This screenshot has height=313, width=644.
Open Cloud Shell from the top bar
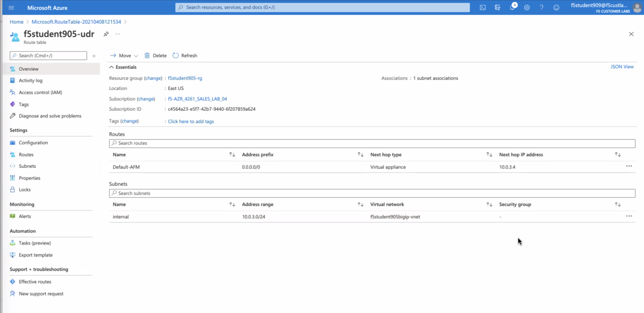[x=483, y=7]
